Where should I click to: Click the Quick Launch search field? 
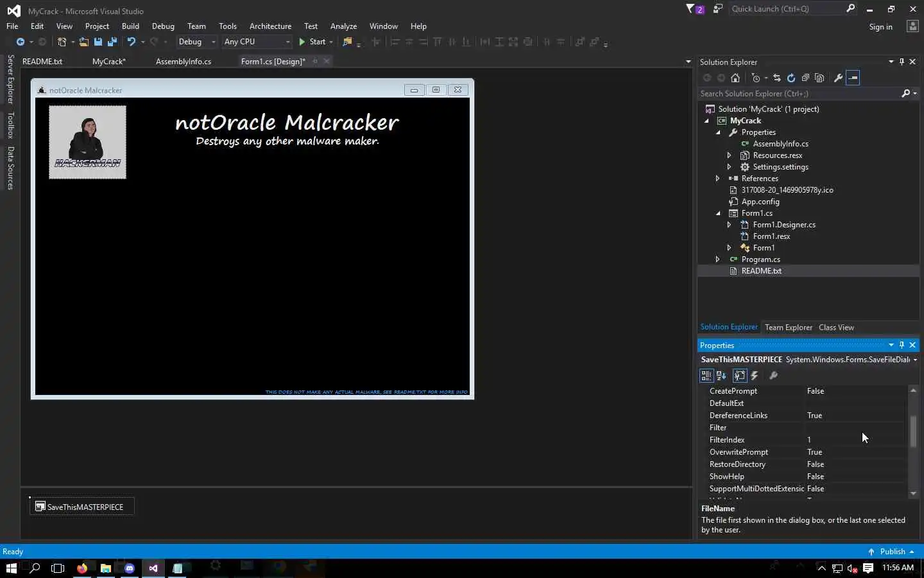(x=787, y=9)
